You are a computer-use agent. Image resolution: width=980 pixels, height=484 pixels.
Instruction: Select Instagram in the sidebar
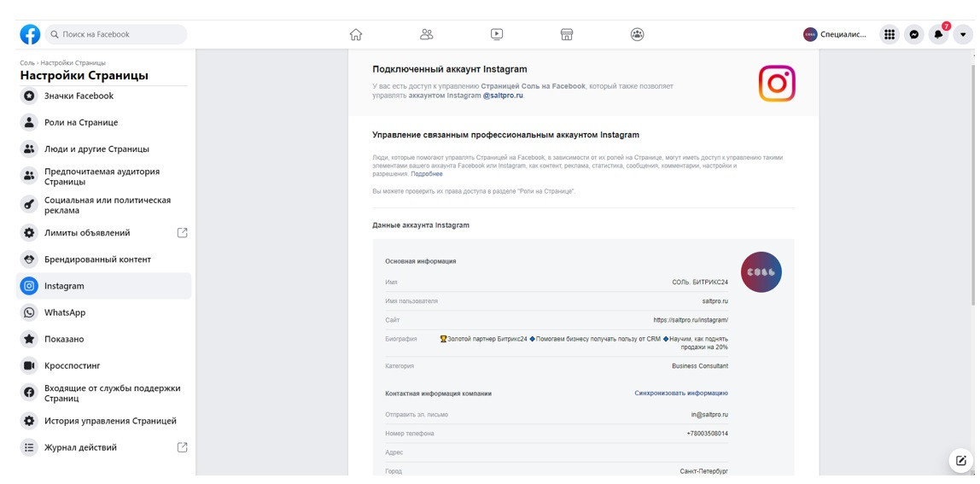tap(104, 286)
